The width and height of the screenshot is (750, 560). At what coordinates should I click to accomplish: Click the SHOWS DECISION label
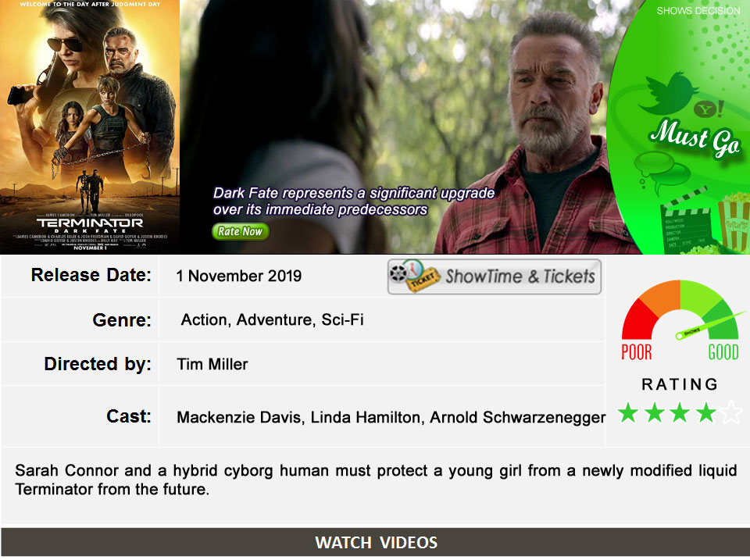click(x=698, y=10)
